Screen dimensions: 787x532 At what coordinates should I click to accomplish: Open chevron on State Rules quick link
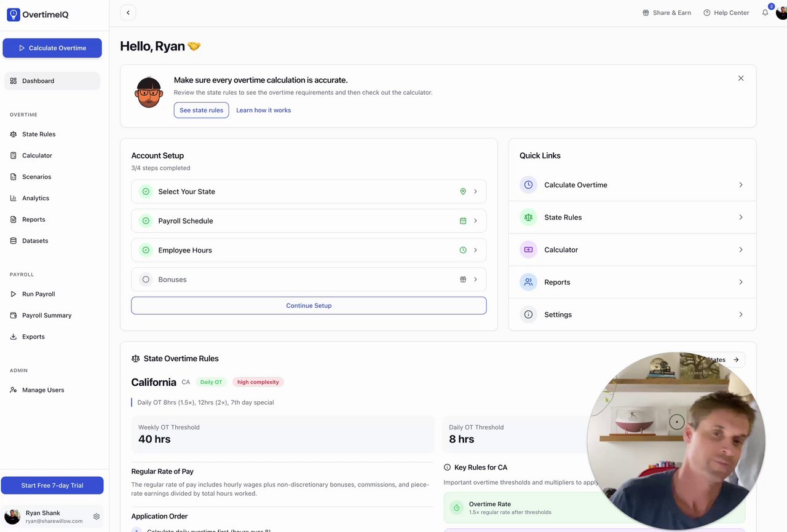click(x=741, y=217)
